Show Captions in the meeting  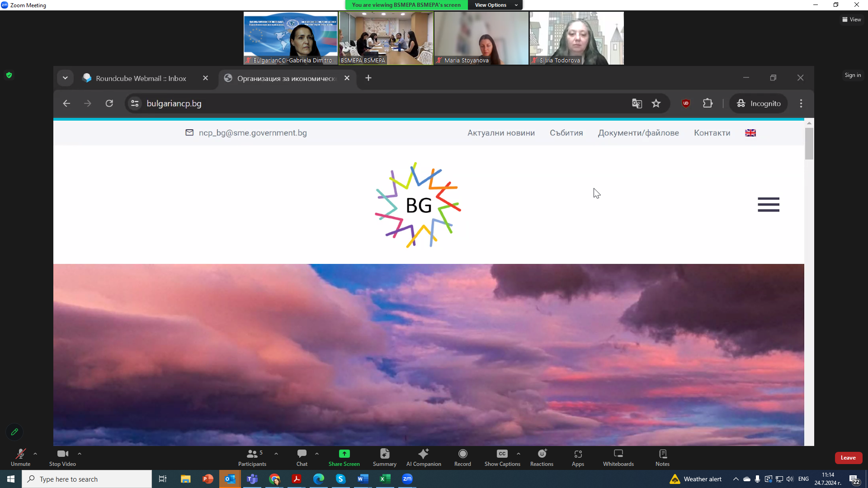coord(502,457)
